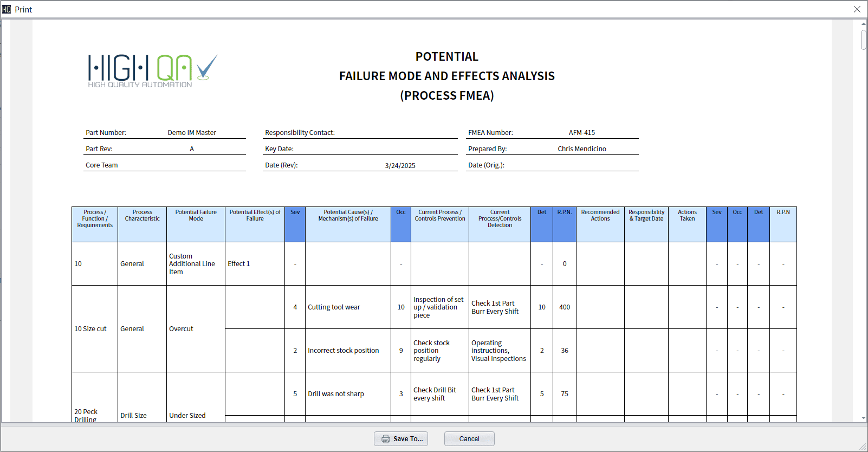Click the Save To... button
The width and height of the screenshot is (868, 452).
point(401,438)
